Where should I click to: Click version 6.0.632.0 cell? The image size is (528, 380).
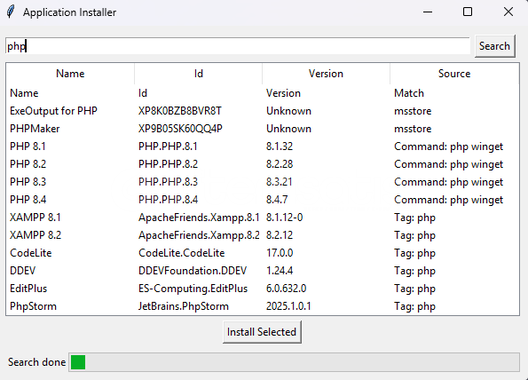click(x=286, y=288)
